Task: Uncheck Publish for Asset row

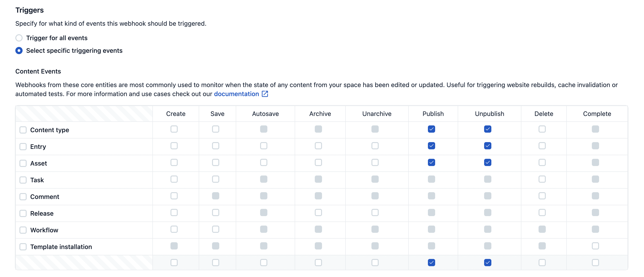Action: pyautogui.click(x=432, y=163)
